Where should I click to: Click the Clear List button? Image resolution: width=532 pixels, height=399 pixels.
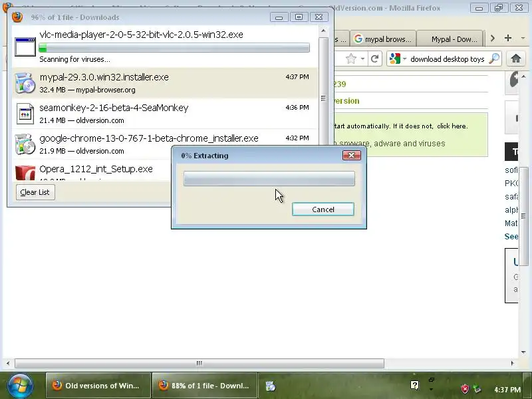click(35, 192)
